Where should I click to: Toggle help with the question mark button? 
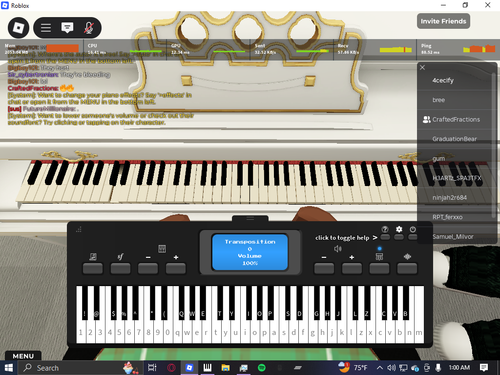click(385, 237)
